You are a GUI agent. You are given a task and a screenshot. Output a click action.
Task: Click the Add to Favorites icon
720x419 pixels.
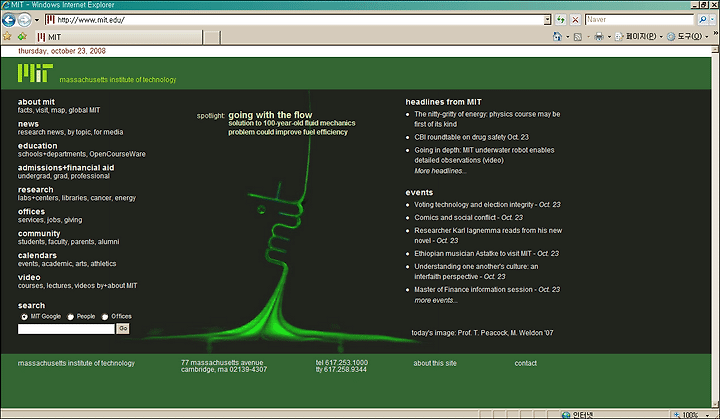[x=22, y=36]
